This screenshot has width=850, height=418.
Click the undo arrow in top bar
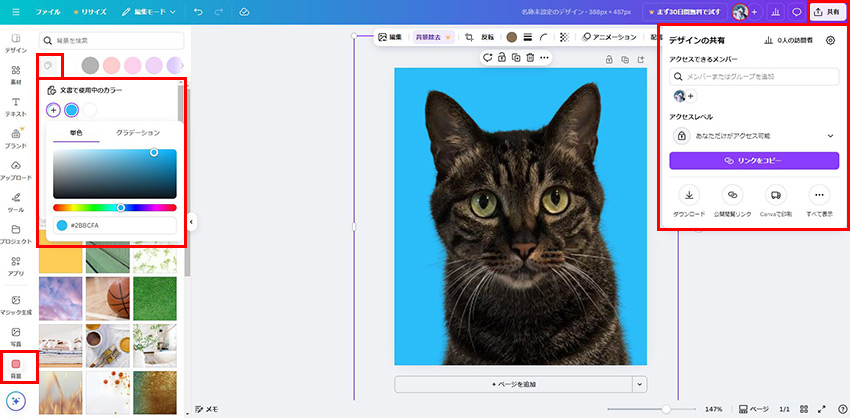coord(198,12)
